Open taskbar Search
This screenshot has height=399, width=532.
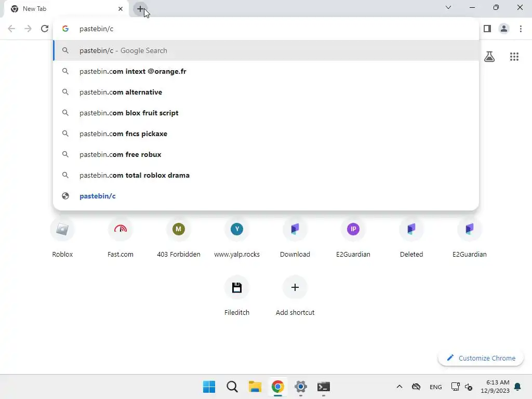(x=232, y=387)
